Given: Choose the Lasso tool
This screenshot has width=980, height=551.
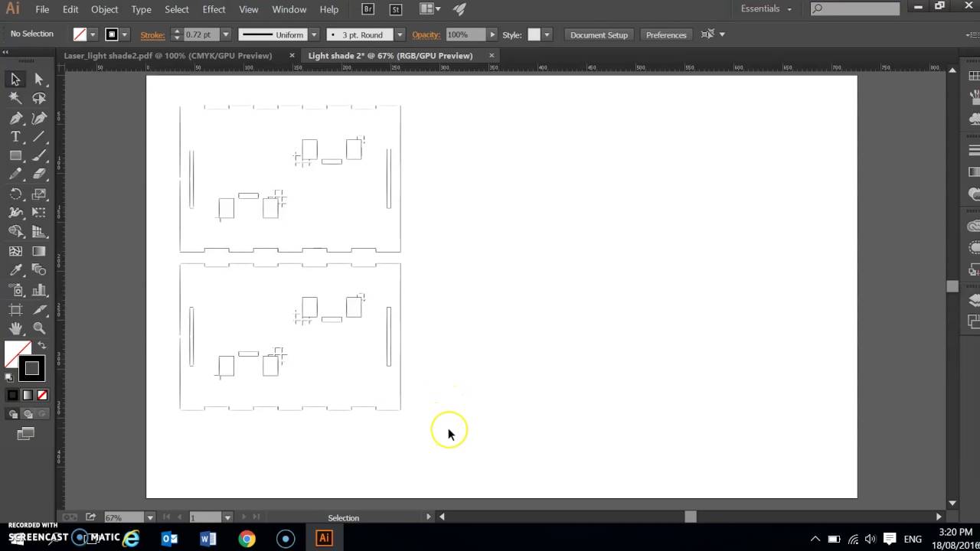Looking at the screenshot, I should click(x=39, y=98).
